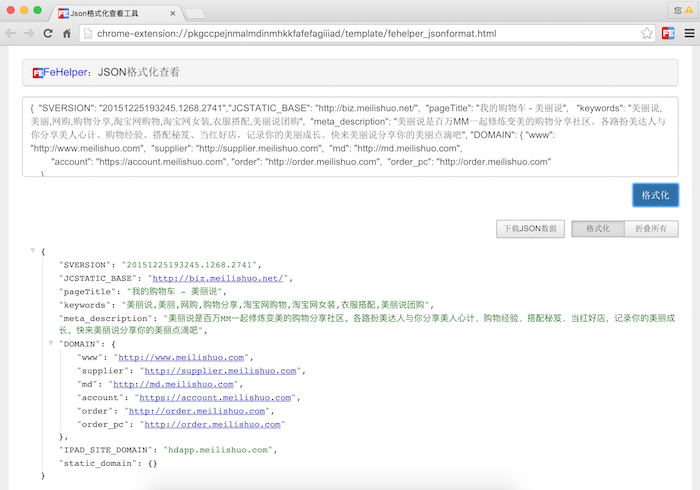Click the "DOMAIN" key label
Screen dimensions: 700x490
(79, 344)
